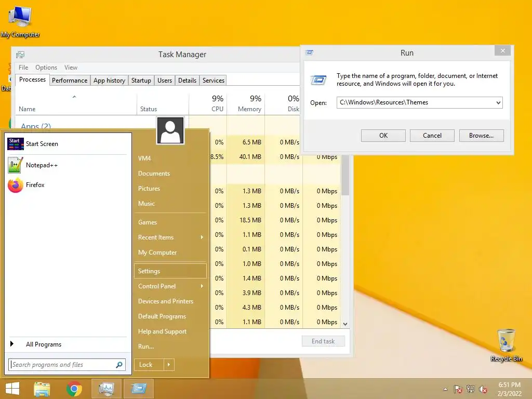The height and width of the screenshot is (399, 532).
Task: Click VM4 user folder in Start menu
Action: point(170,158)
